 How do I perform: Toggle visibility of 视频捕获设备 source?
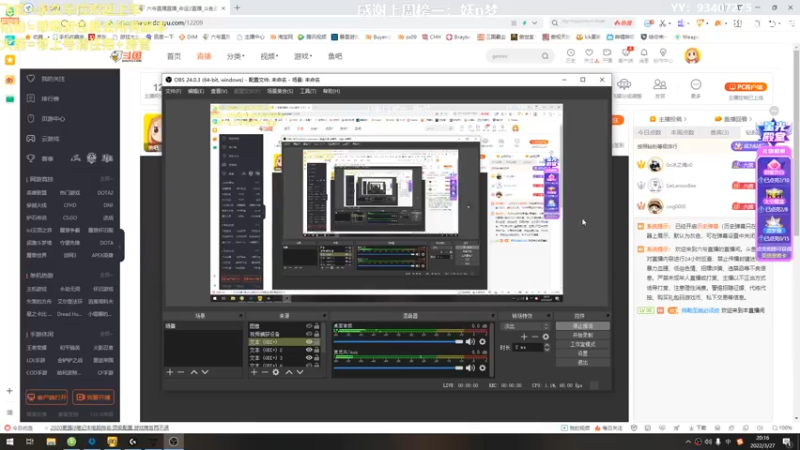click(x=309, y=334)
